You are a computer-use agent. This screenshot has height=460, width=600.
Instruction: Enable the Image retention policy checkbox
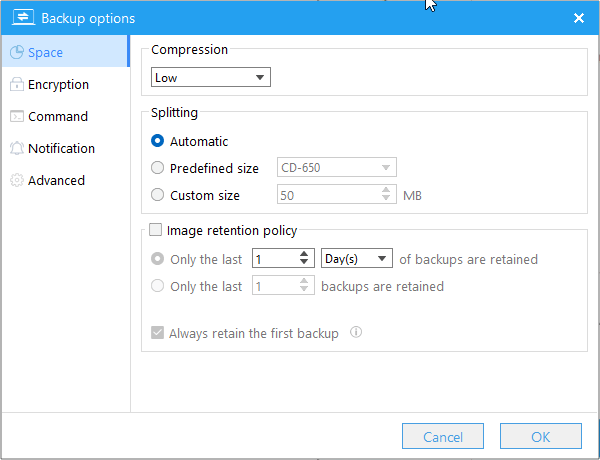[156, 230]
